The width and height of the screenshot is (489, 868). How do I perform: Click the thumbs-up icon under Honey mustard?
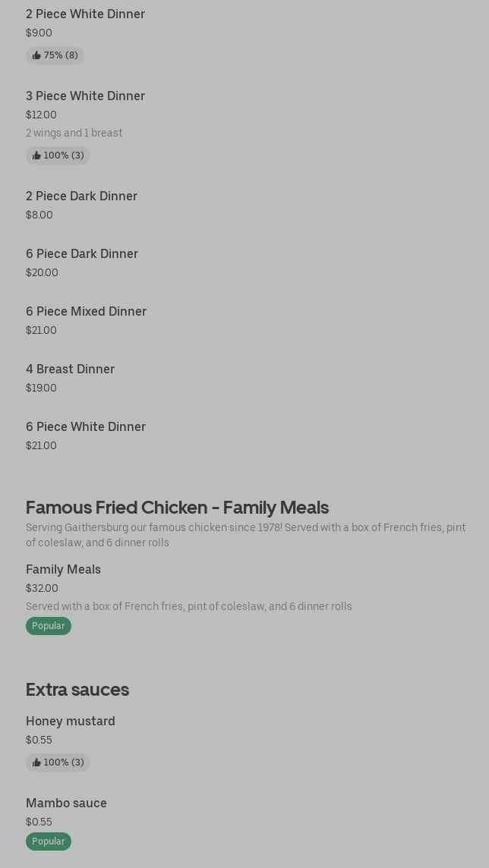coord(36,763)
